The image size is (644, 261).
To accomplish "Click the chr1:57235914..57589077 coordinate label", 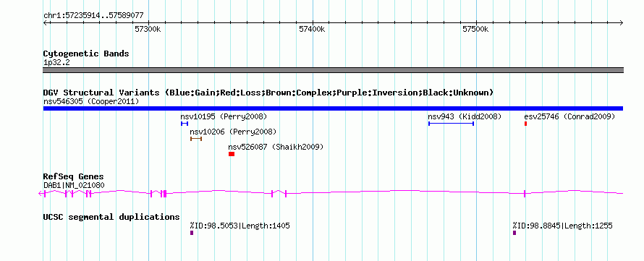I will point(93,15).
